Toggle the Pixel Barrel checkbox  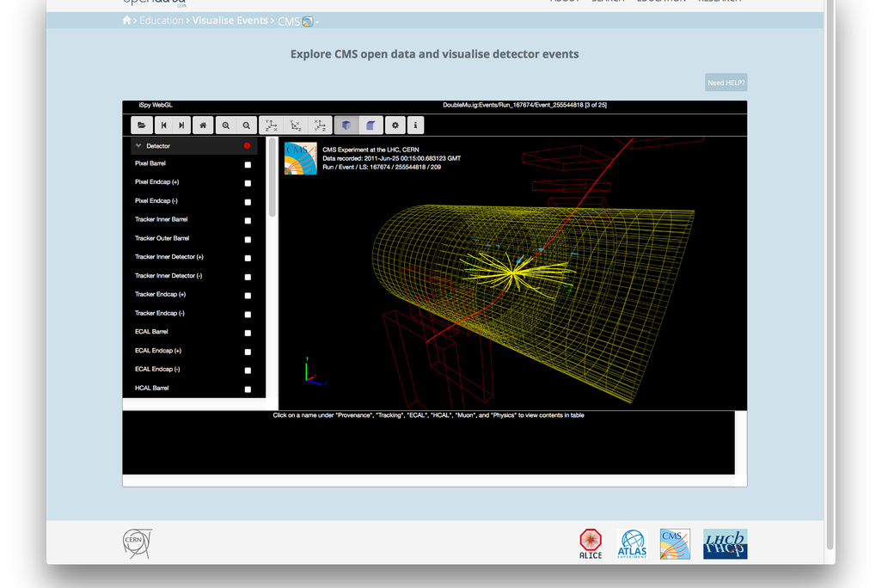point(248,165)
